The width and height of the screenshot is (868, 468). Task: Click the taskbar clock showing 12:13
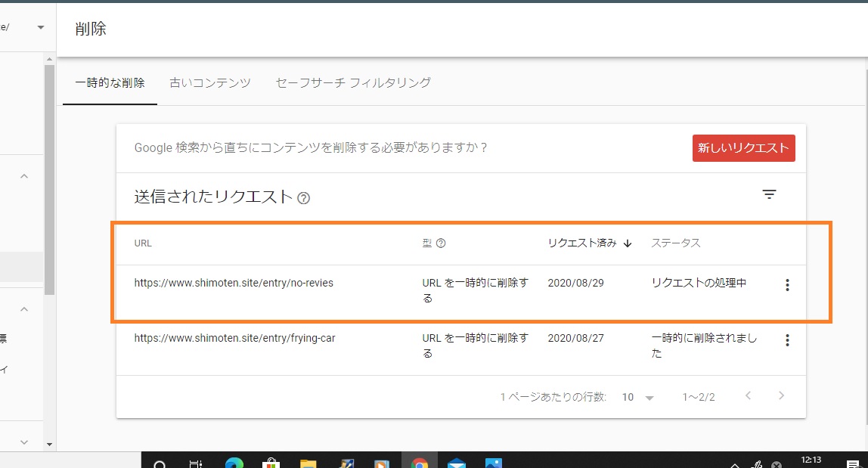811,460
